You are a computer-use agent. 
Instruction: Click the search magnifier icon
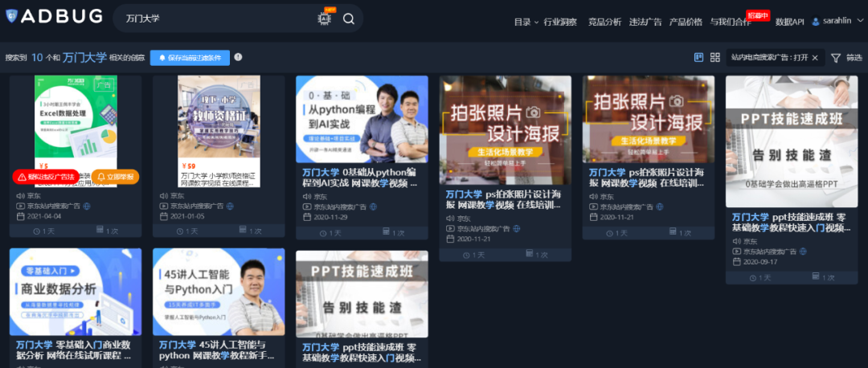[348, 18]
